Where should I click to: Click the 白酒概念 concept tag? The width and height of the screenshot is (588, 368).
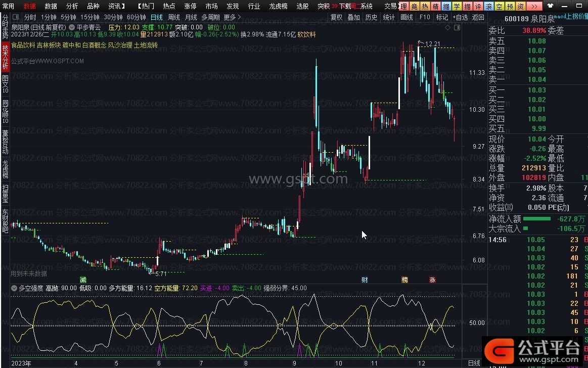tap(94, 45)
